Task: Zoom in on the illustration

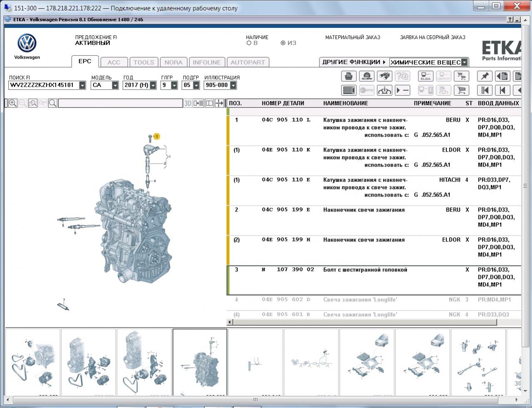Action: [x=13, y=103]
